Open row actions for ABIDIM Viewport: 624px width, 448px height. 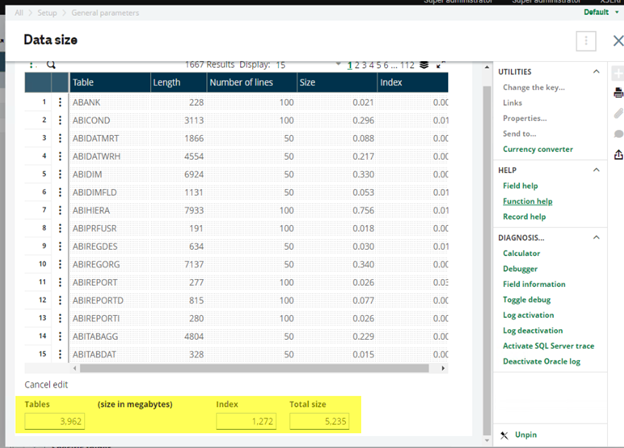[60, 174]
